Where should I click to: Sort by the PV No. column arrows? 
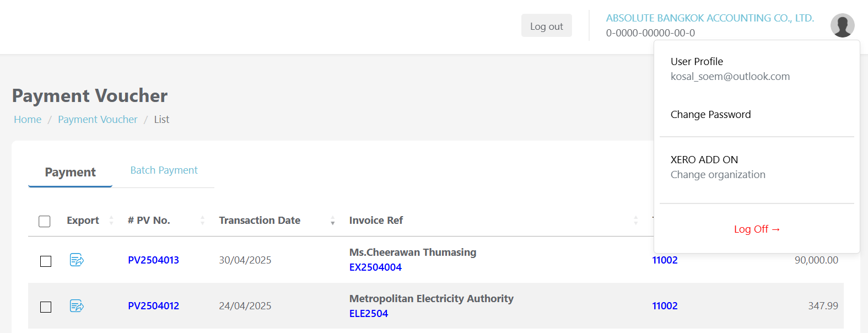pyautogui.click(x=202, y=221)
